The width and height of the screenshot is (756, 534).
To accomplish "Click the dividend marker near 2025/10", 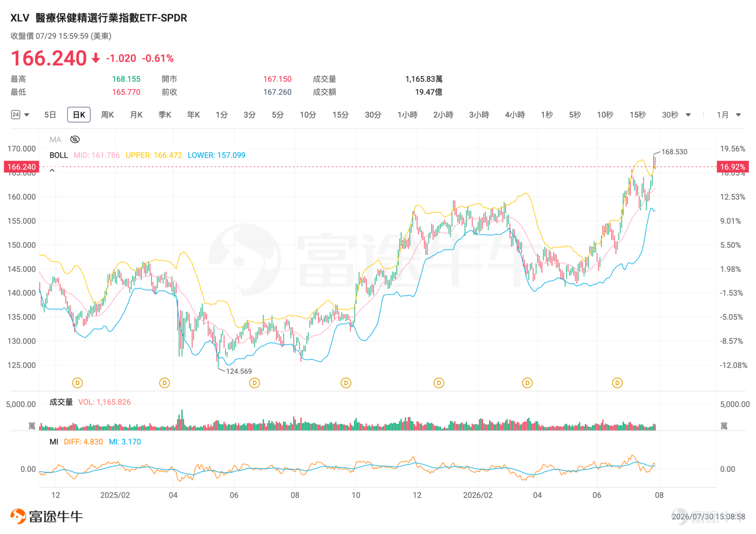I will [346, 383].
